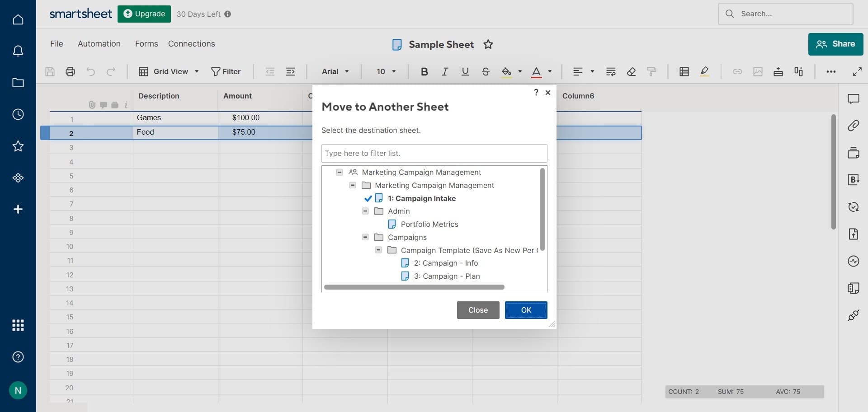Click the Notifications bell icon in sidebar
The height and width of the screenshot is (412, 868).
click(18, 51)
